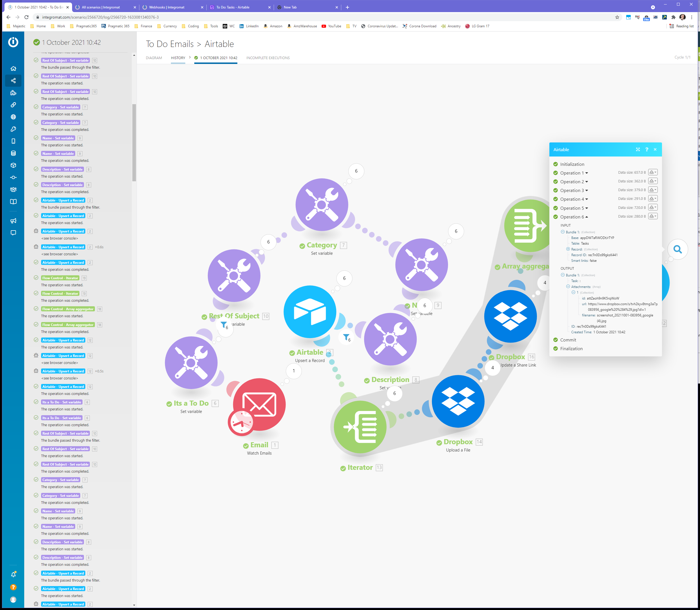Expand the Record collection node
Viewport: 700px width, 610px height.
(568, 249)
